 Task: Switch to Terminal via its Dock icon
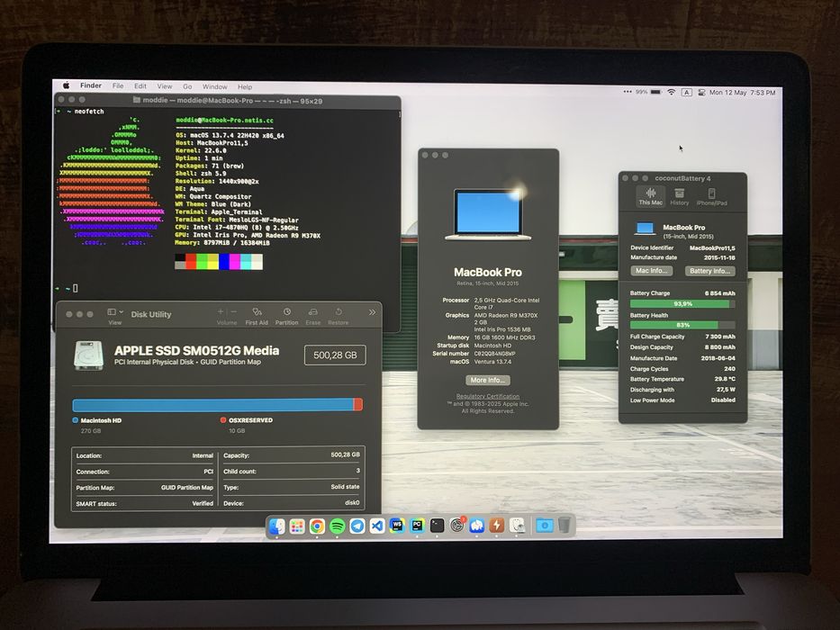pyautogui.click(x=438, y=526)
